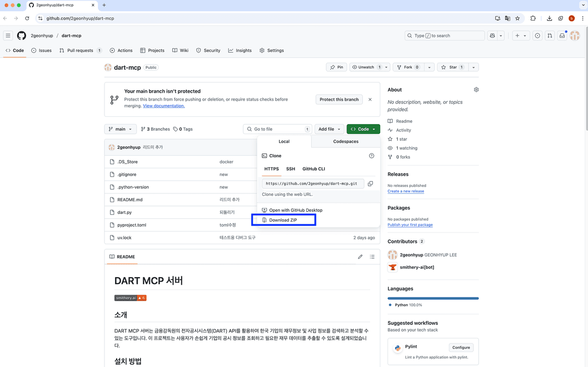
Task: Open the Issues repository tab
Action: click(41, 51)
